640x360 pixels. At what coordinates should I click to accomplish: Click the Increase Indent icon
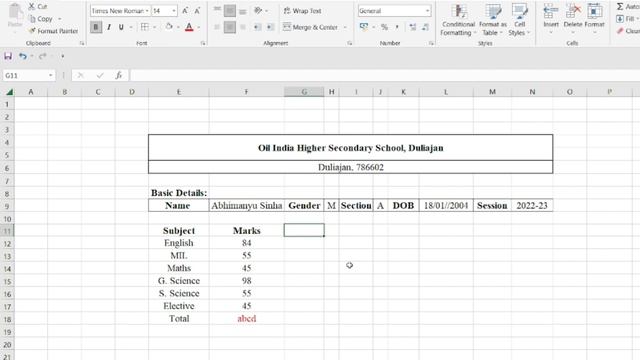pos(270,27)
